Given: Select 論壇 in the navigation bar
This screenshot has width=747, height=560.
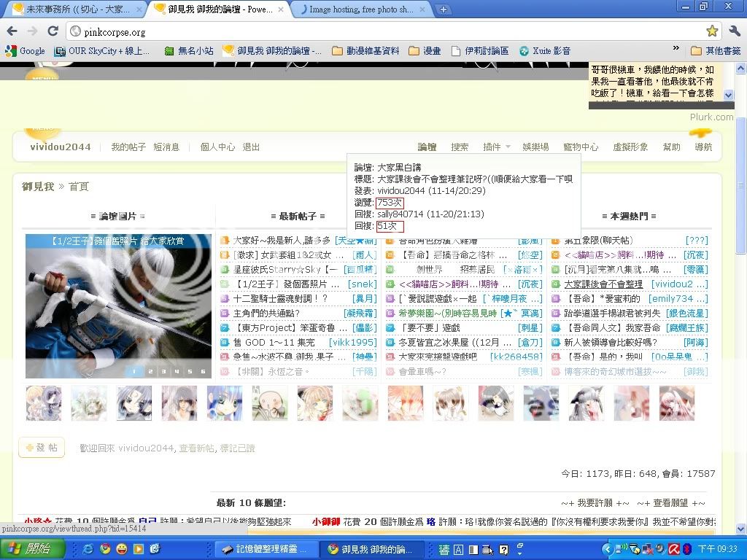Looking at the screenshot, I should click(427, 147).
